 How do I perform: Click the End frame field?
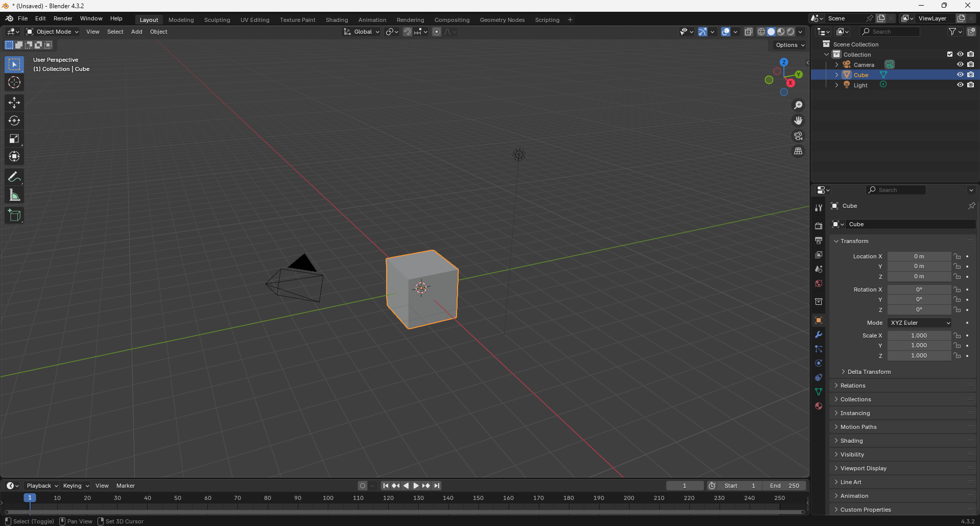[784, 486]
